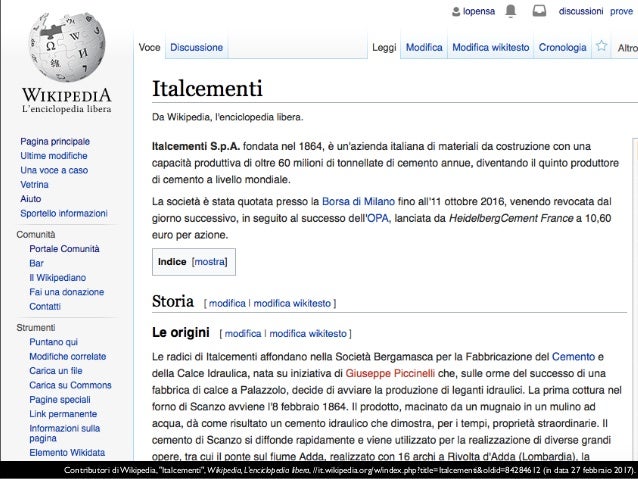This screenshot has width=638, height=479.
Task: Follow the OPA link in article
Action: click(378, 219)
